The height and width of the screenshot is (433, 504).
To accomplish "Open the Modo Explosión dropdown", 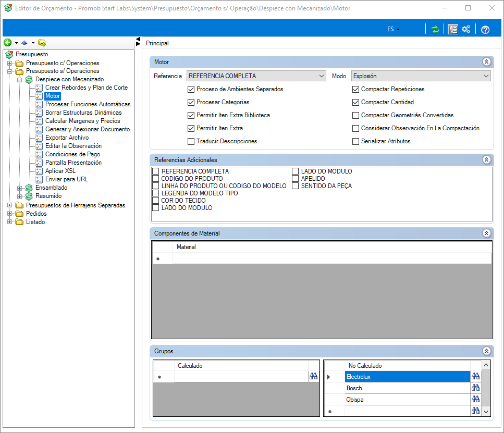I will pyautogui.click(x=421, y=76).
